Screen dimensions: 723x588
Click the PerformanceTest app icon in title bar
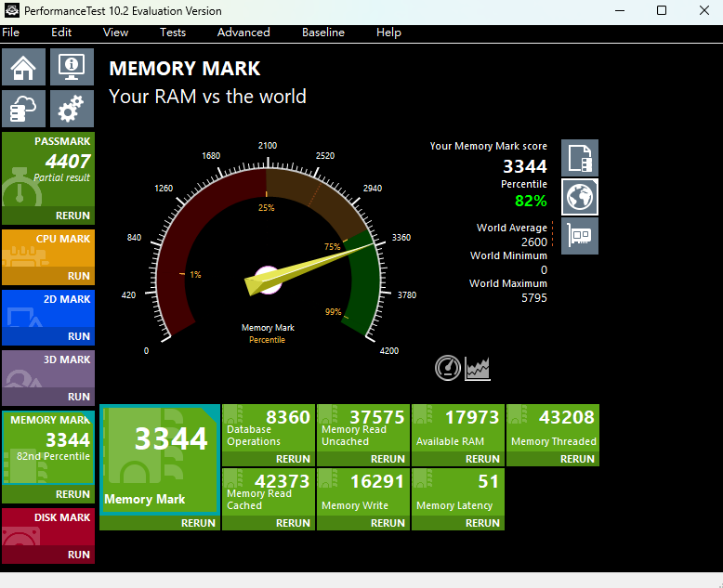[x=11, y=10]
